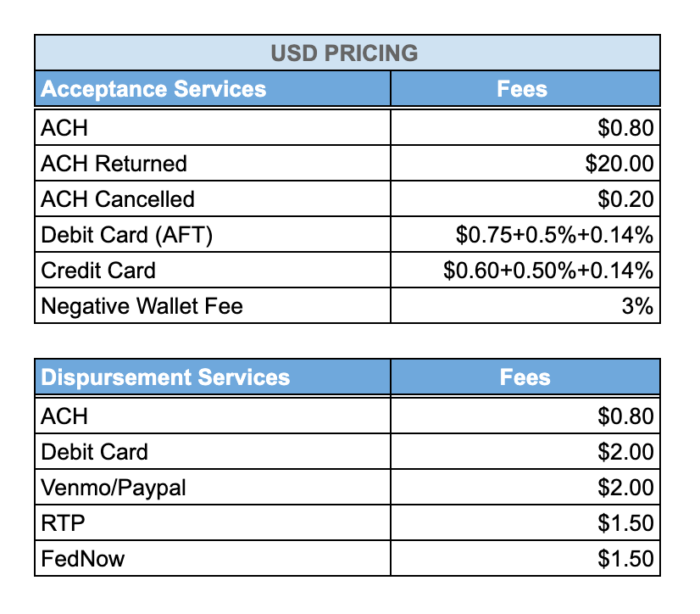Click the Fees header above $0.80 ACH acceptance
This screenshot has height=614, width=700.
(x=525, y=88)
